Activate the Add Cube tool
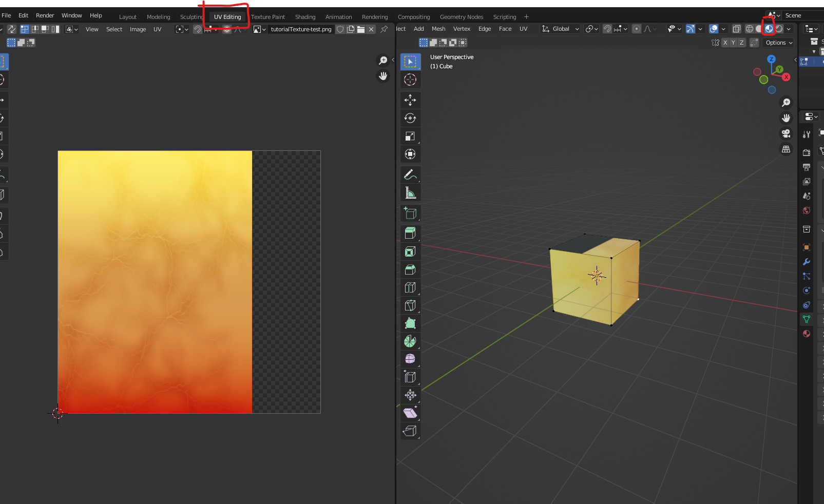The height and width of the screenshot is (504, 824). 410,213
